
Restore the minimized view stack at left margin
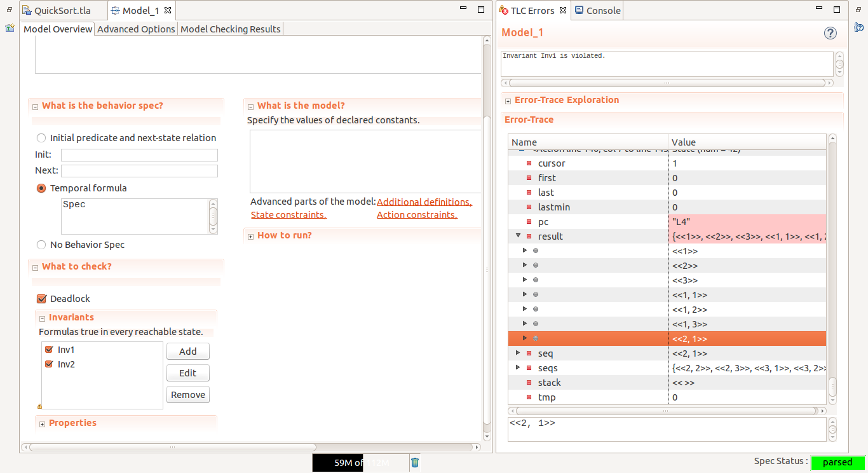click(10, 10)
